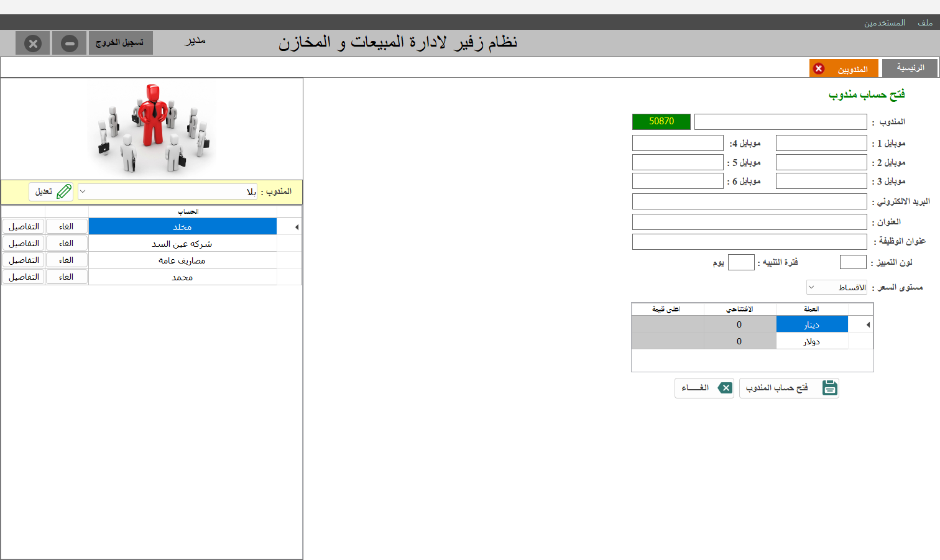Select the شركه عين السد account row
The height and width of the screenshot is (560, 940).
point(183,244)
